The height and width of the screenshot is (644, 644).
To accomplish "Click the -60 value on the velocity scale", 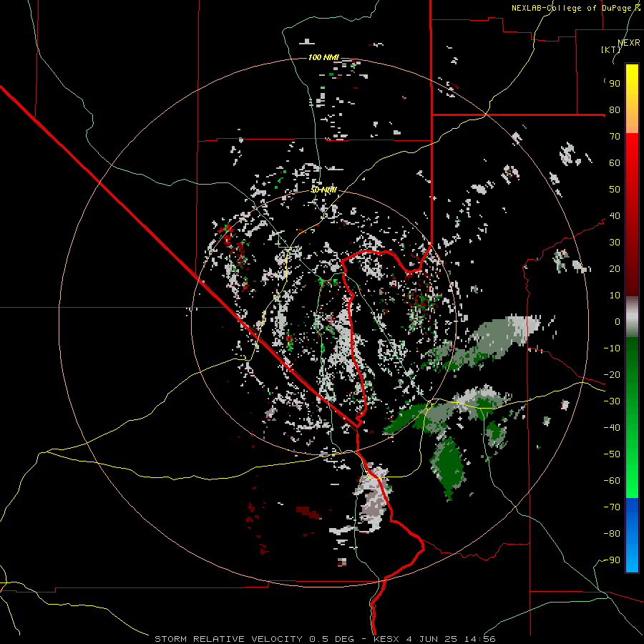I will coord(612,481).
